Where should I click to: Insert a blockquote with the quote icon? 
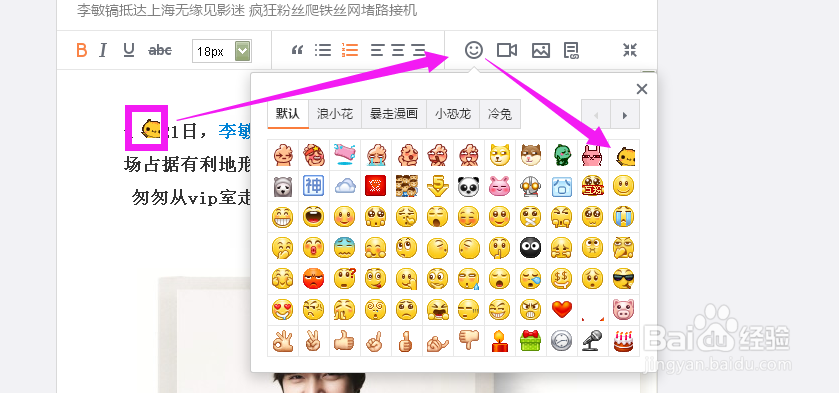tap(297, 50)
